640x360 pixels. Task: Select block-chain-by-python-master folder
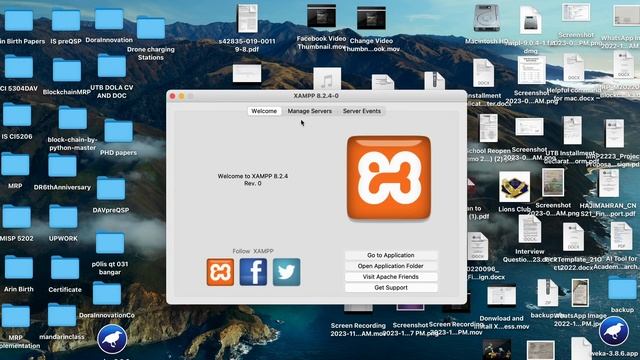coord(73,118)
